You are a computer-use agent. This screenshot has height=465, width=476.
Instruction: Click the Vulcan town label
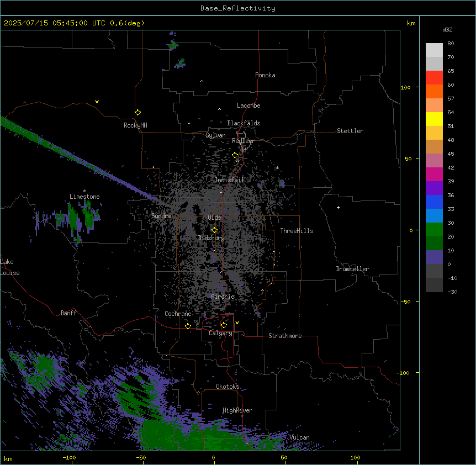point(300,437)
